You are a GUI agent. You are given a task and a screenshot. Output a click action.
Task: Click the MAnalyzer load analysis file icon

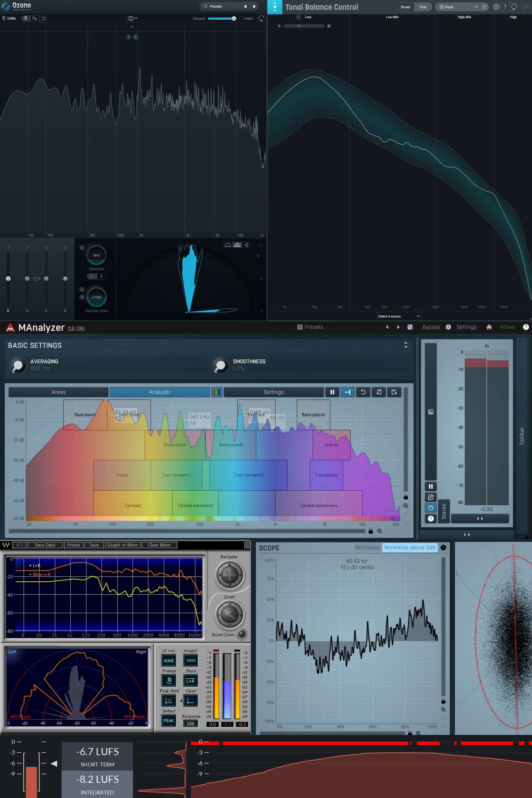click(x=379, y=392)
